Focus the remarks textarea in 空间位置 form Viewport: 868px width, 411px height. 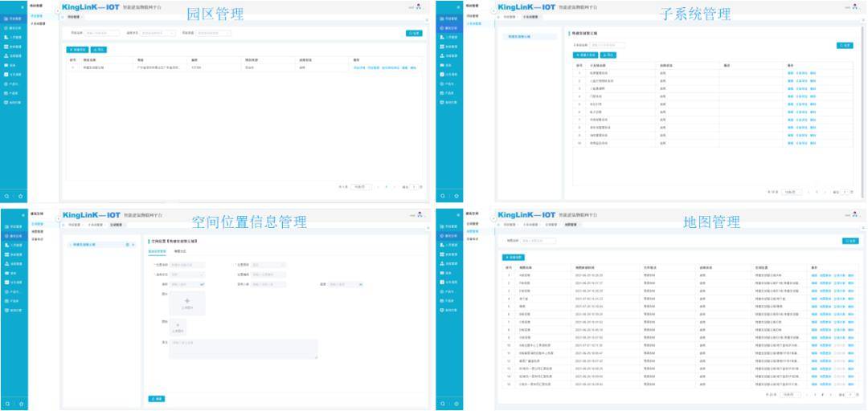(244, 348)
